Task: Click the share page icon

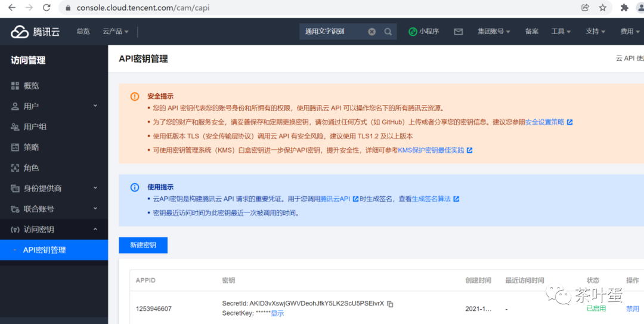Action: [586, 7]
